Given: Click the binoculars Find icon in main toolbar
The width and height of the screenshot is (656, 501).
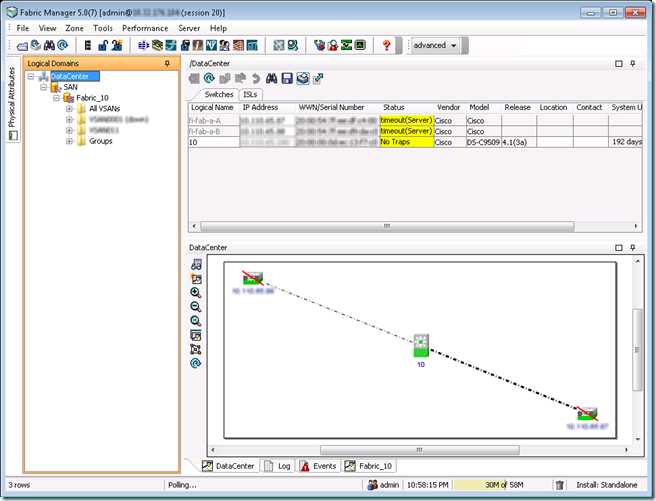Looking at the screenshot, I should coord(49,45).
